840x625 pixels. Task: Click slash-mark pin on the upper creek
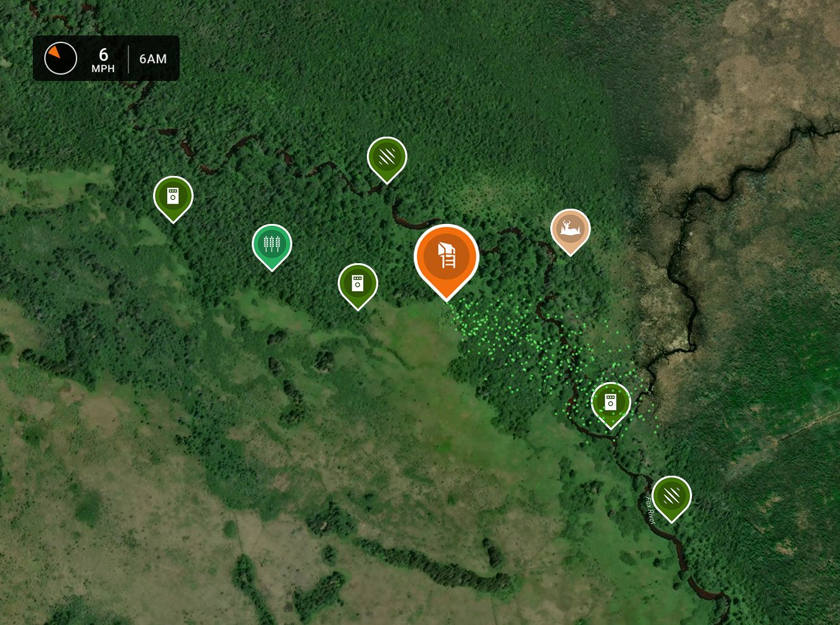point(387,156)
